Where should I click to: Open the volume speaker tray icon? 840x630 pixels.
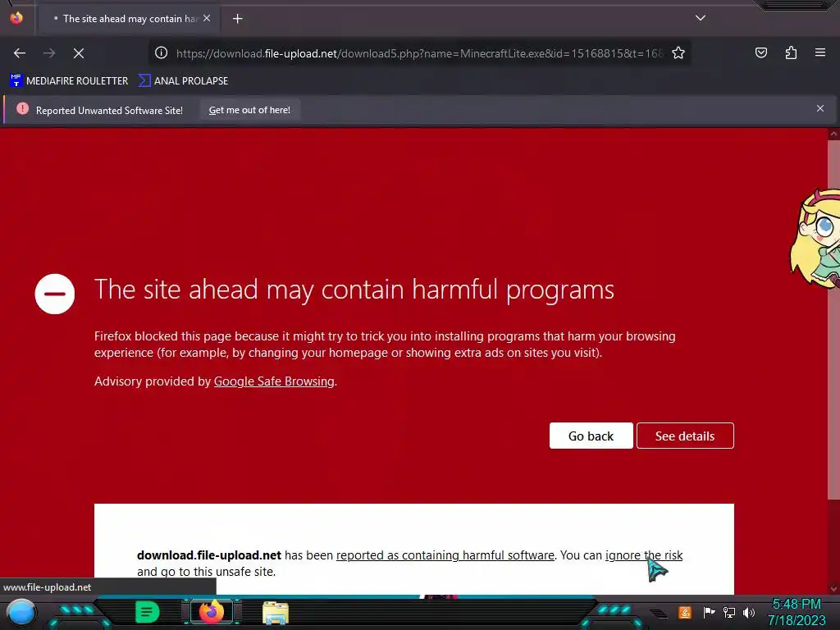pos(749,612)
